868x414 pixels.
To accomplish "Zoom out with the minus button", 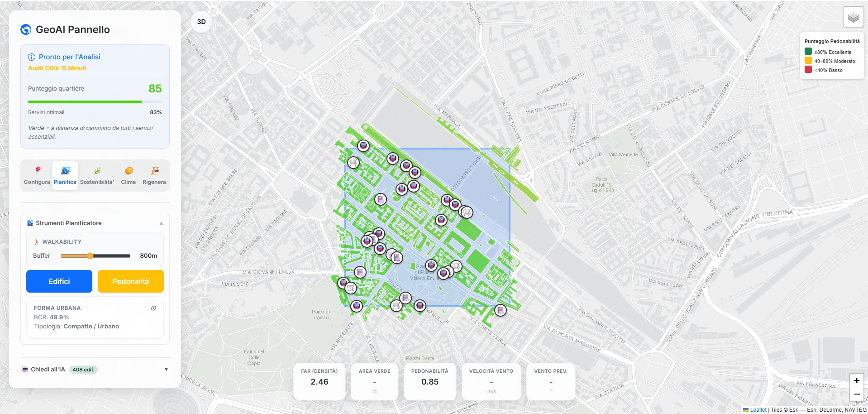I will coord(856,394).
